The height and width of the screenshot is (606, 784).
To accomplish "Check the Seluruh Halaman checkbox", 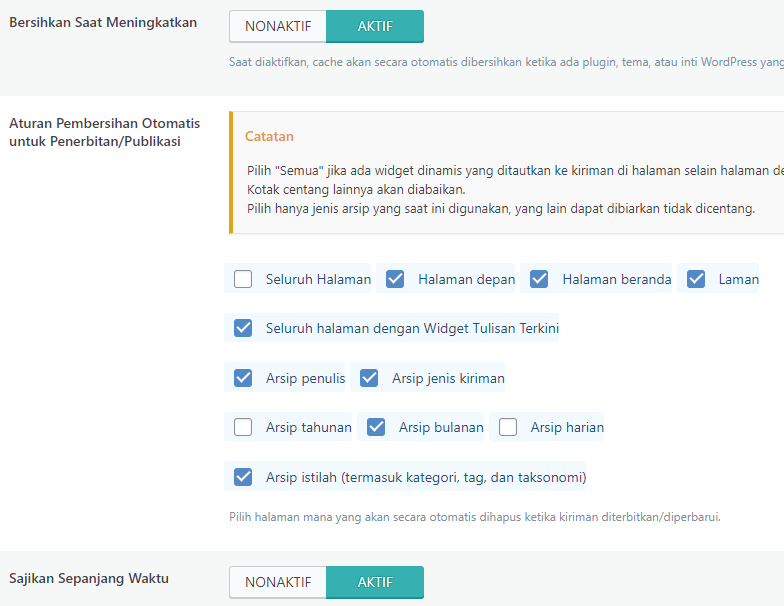I will pyautogui.click(x=243, y=279).
